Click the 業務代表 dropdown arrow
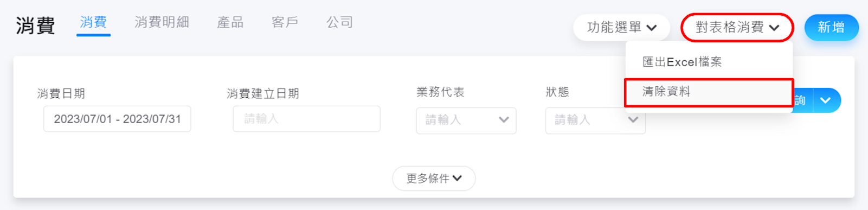This screenshot has width=868, height=210. [504, 120]
